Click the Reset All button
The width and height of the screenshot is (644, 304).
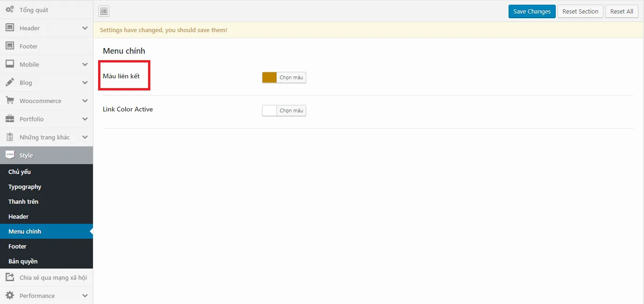tap(622, 11)
